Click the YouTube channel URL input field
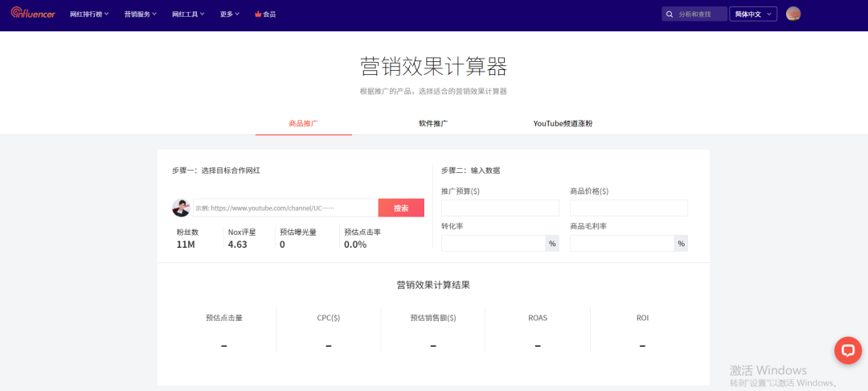This screenshot has height=391, width=868. 285,208
